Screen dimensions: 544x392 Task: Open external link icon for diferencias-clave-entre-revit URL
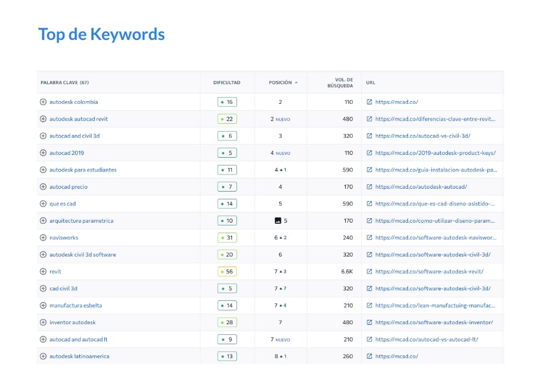[370, 119]
